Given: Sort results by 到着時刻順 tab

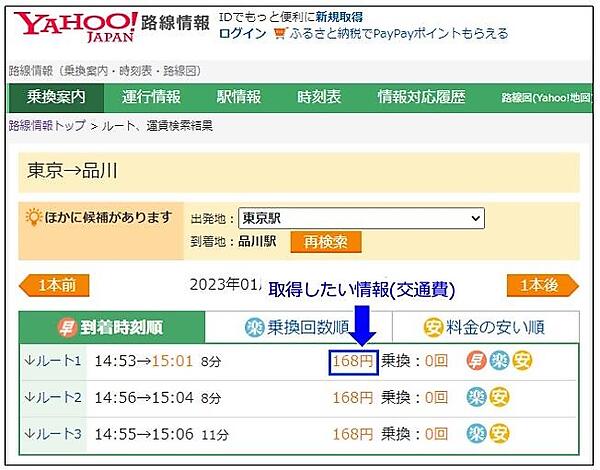Looking at the screenshot, I should [112, 328].
